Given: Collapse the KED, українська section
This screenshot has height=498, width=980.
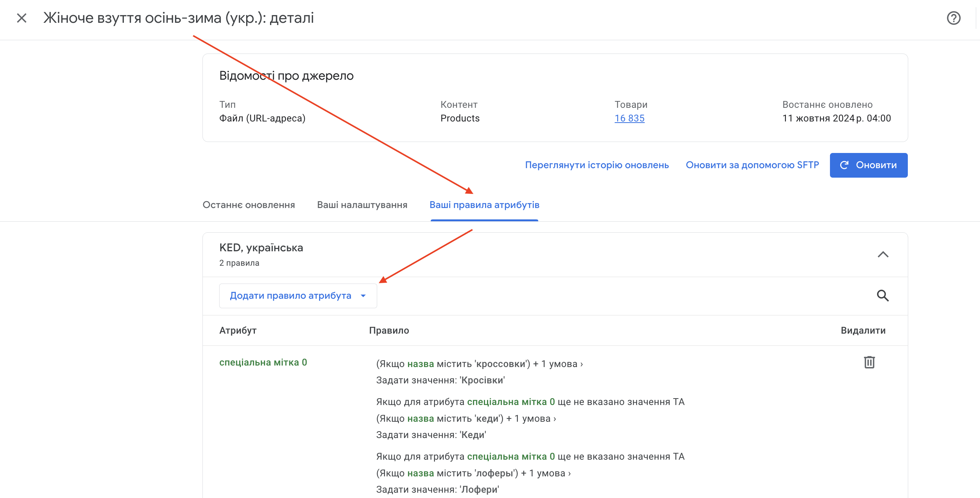Looking at the screenshot, I should point(883,255).
